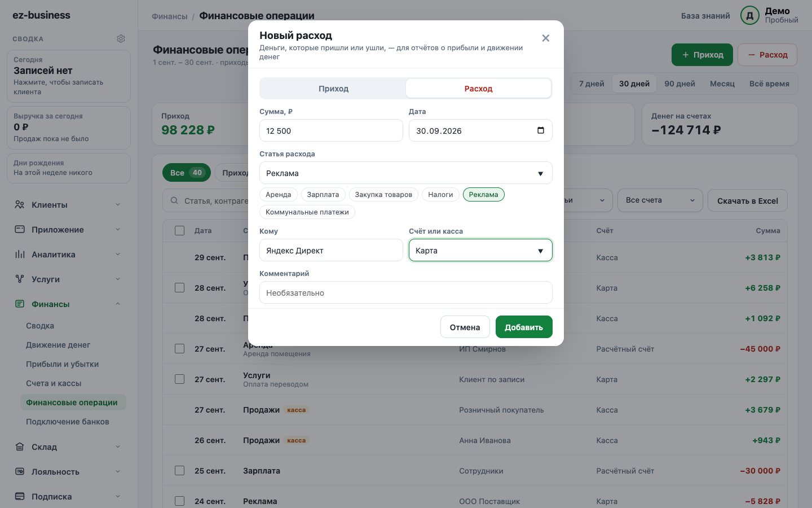Close the Новый расход dialog
Viewport: 812px width, 508px height.
pyautogui.click(x=545, y=38)
